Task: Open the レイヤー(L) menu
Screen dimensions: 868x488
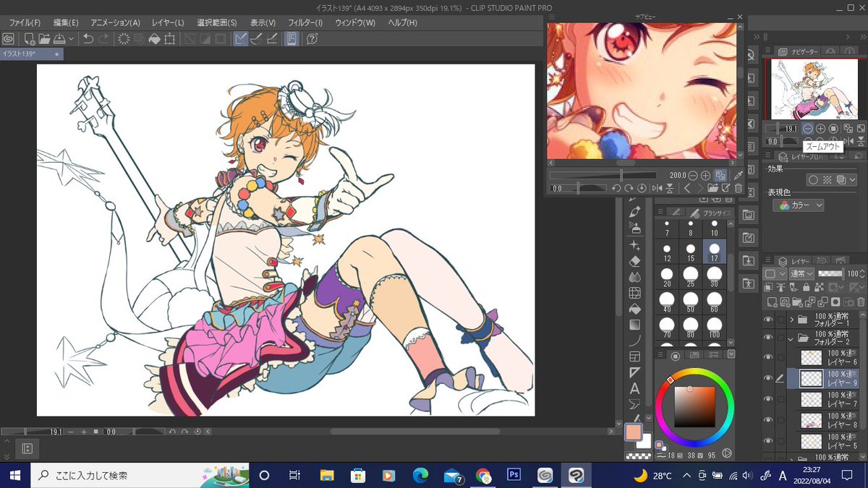Action: [168, 22]
